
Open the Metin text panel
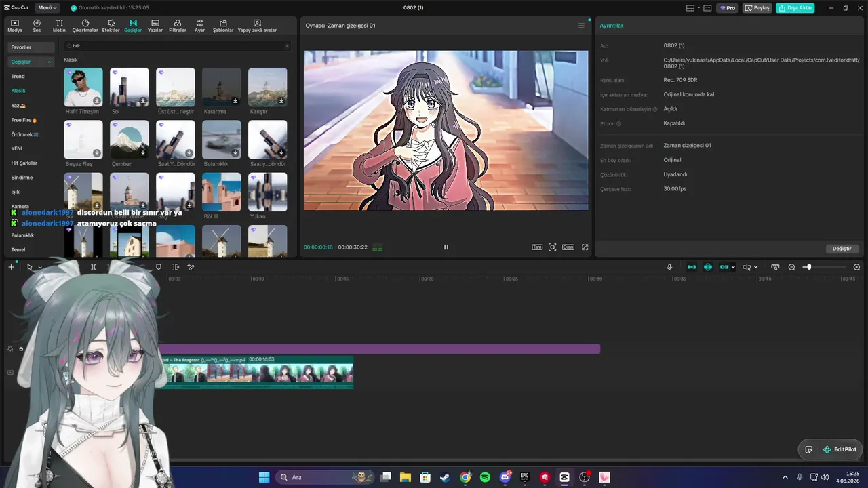pos(59,26)
